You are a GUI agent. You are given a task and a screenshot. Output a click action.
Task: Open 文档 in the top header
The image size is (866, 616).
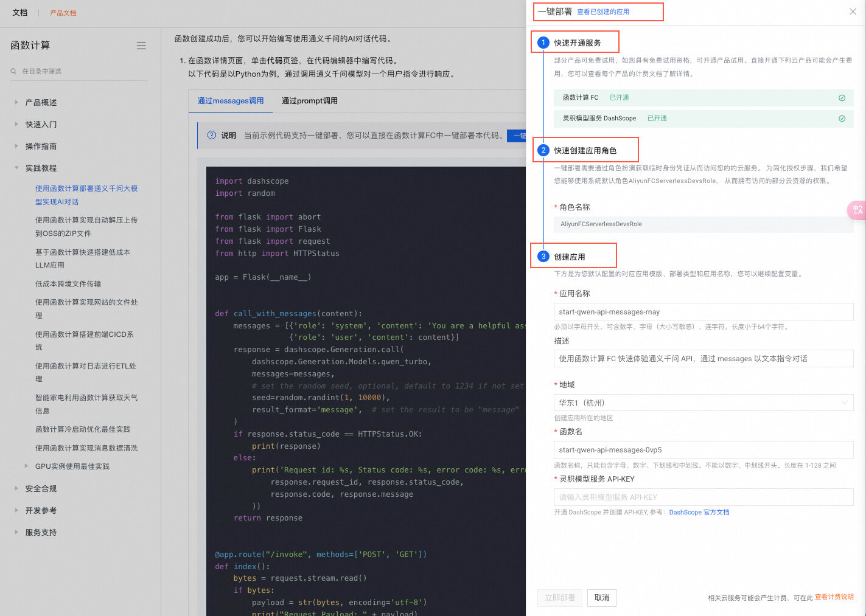pos(20,13)
